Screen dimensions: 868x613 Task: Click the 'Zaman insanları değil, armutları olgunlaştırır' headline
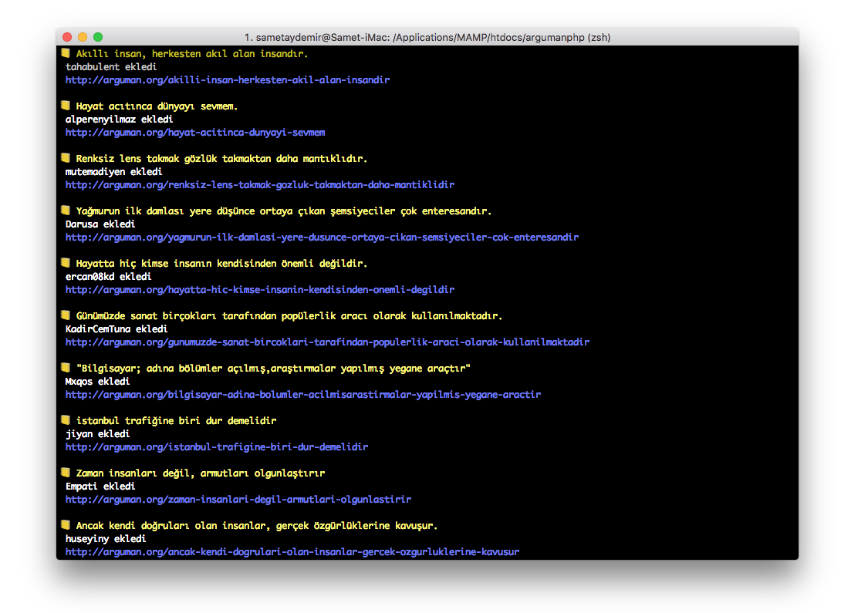tap(201, 473)
